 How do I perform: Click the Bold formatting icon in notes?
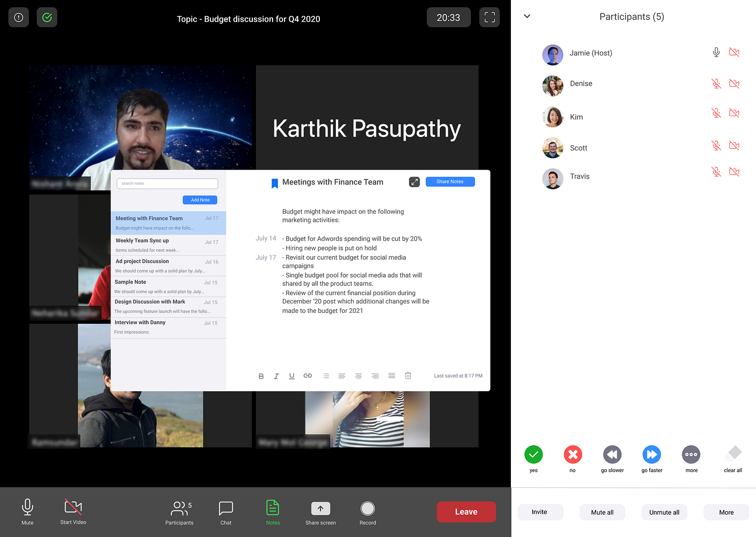pos(261,376)
